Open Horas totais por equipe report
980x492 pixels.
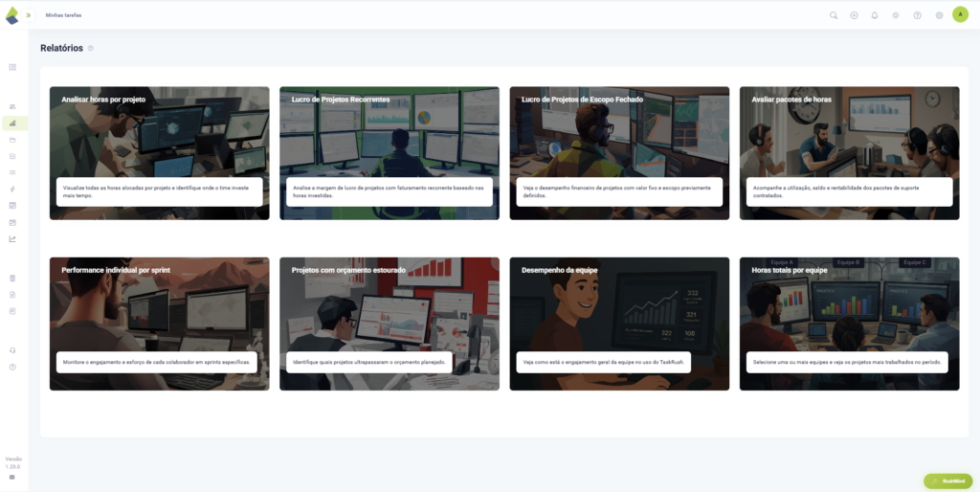coord(850,324)
